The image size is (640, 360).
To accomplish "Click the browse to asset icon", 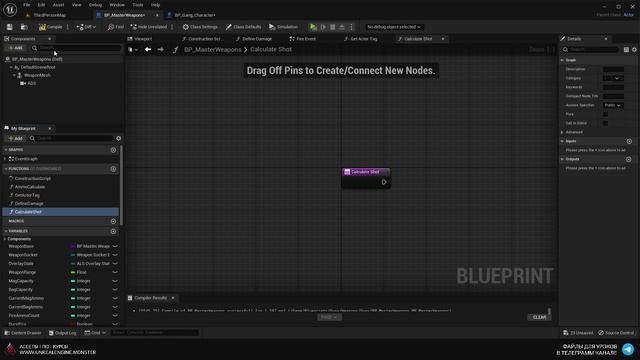I will point(24,27).
